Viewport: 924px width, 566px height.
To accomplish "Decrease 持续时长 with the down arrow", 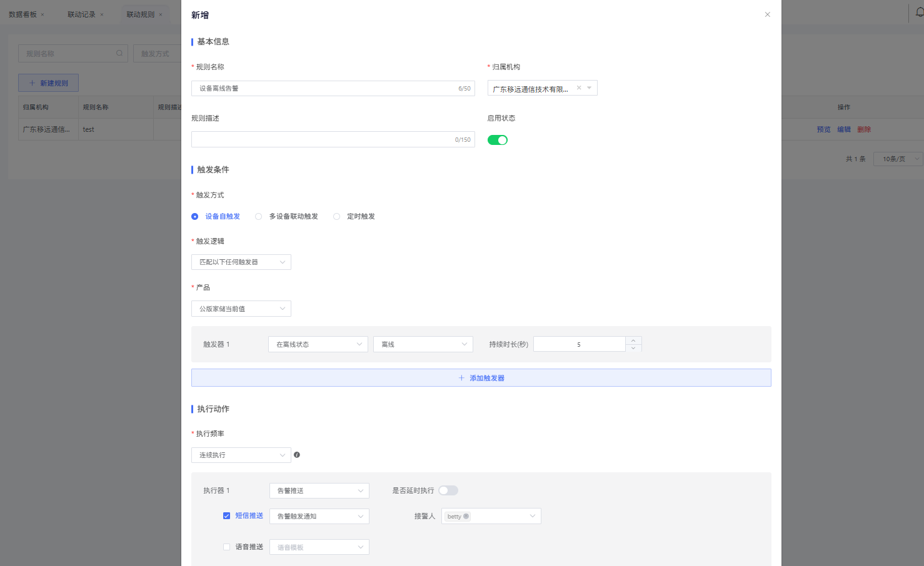I will 633,348.
